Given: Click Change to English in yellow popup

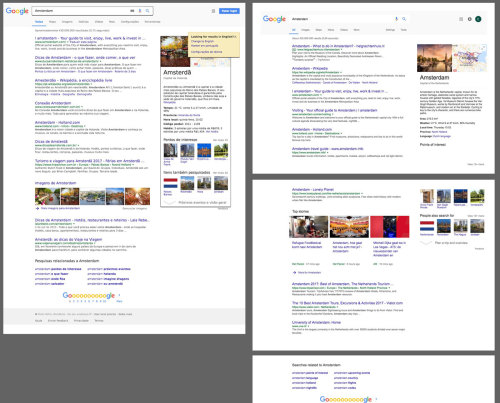Looking at the screenshot, I should pos(203,41).
